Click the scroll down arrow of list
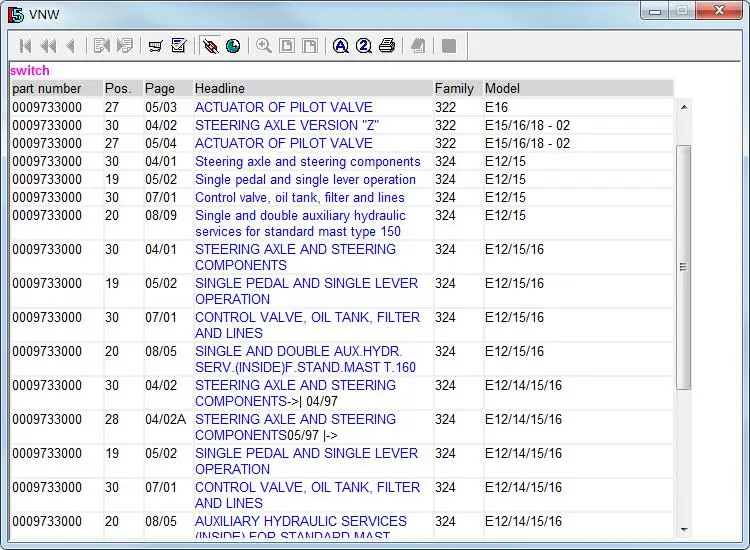This screenshot has width=750, height=550. [x=684, y=529]
